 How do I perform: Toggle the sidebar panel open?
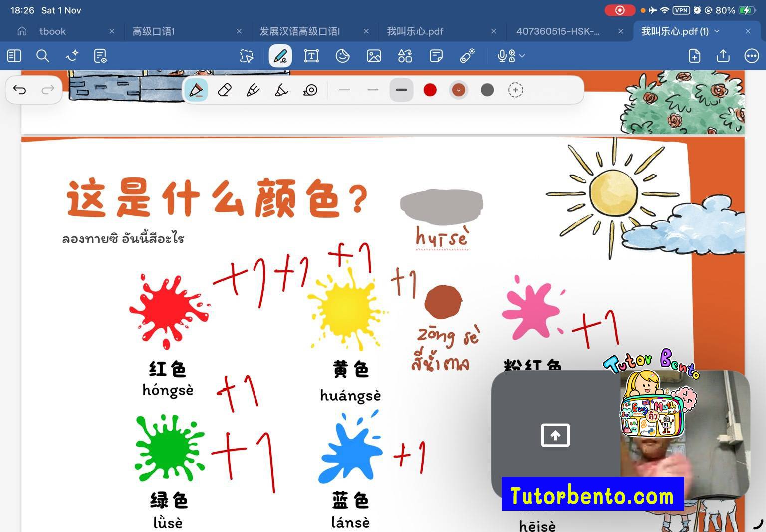[x=14, y=56]
